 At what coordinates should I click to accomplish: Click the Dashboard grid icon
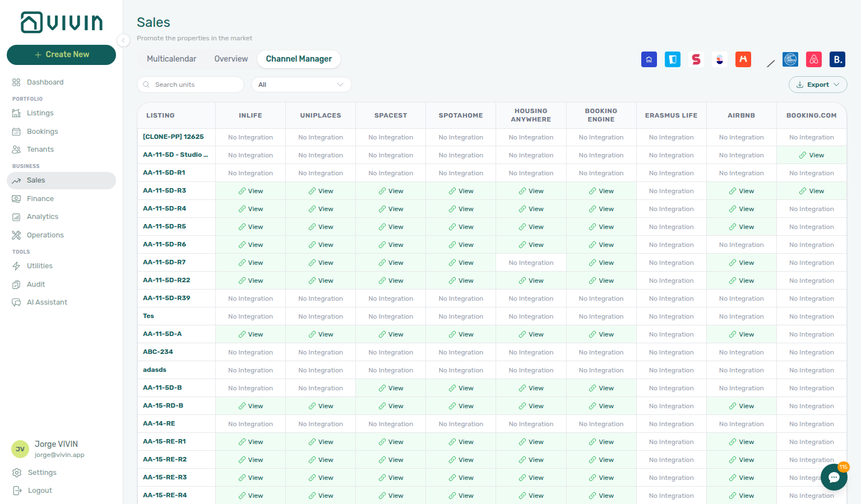click(x=16, y=82)
